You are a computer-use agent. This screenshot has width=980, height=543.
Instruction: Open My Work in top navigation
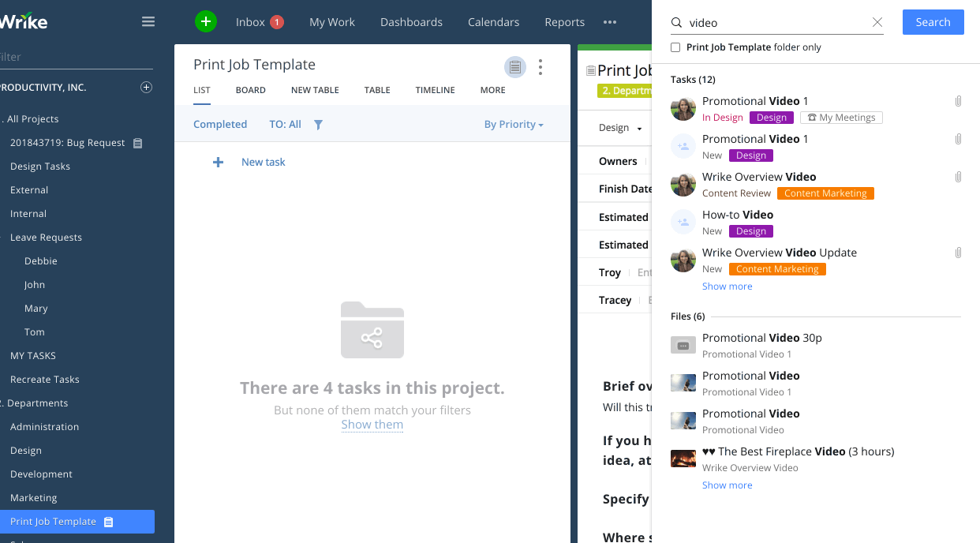point(332,22)
